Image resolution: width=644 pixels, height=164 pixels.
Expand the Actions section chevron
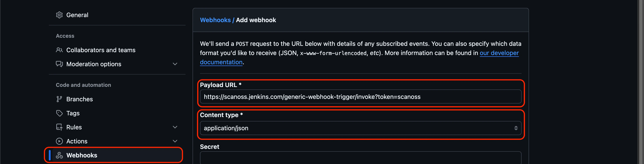pyautogui.click(x=175, y=141)
